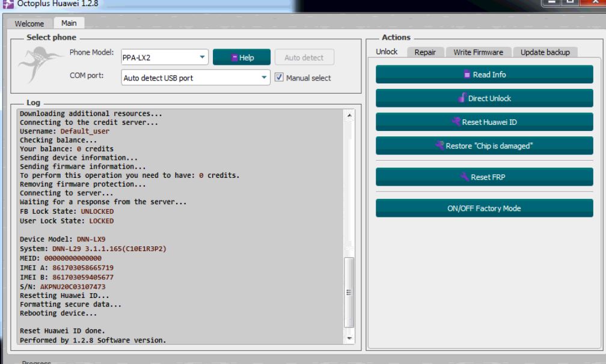Select the Main tab
Viewport: 606px width, 364px height.
pyautogui.click(x=69, y=23)
